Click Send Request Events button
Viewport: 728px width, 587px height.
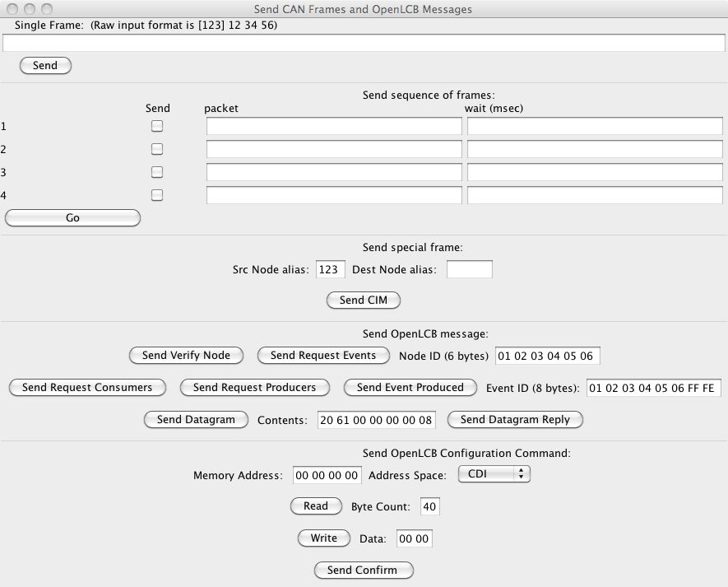click(322, 356)
